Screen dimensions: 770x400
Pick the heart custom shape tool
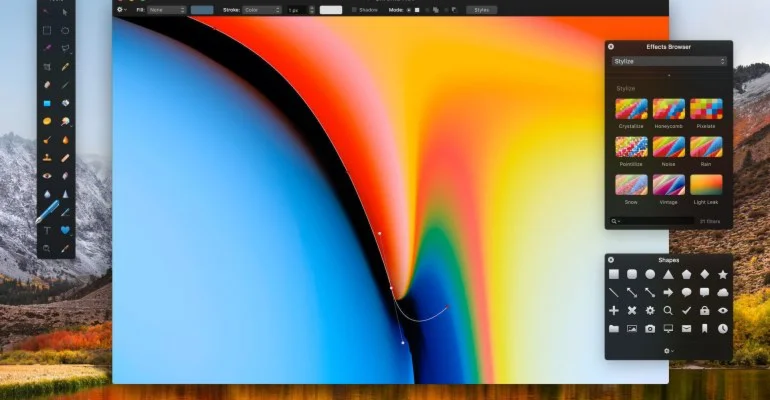tap(65, 229)
